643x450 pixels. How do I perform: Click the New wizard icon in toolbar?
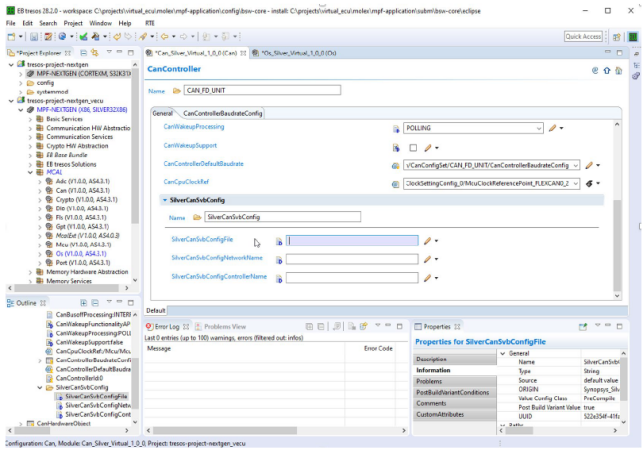pyautogui.click(x=11, y=37)
